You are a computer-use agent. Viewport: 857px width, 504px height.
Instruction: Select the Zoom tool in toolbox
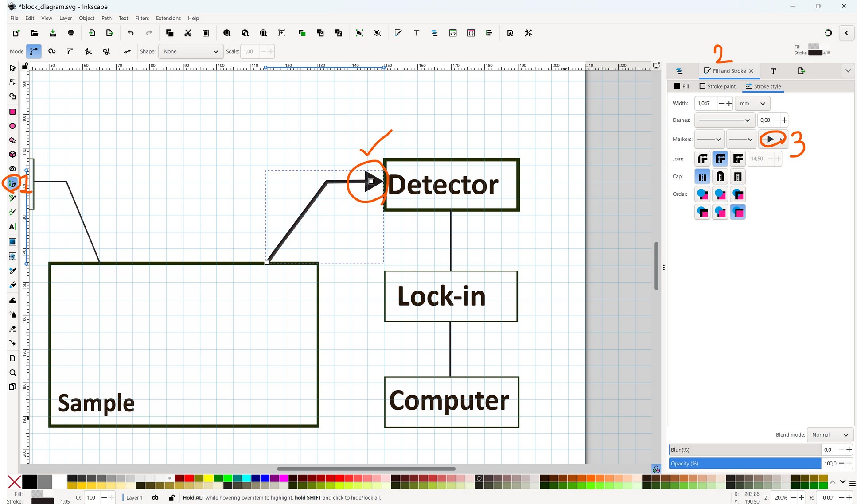pos(12,372)
